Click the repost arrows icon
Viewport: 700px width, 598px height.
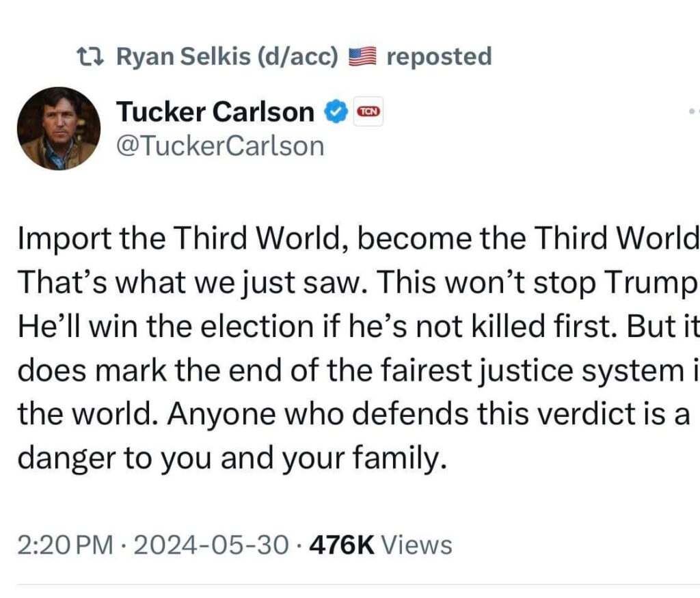(x=91, y=57)
